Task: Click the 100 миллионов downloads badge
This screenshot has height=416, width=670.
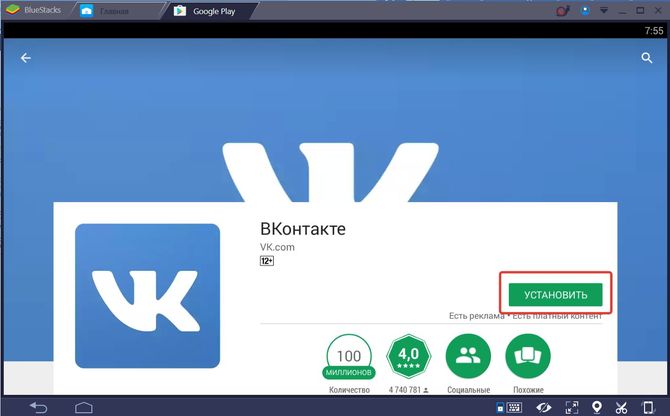Action: click(349, 357)
